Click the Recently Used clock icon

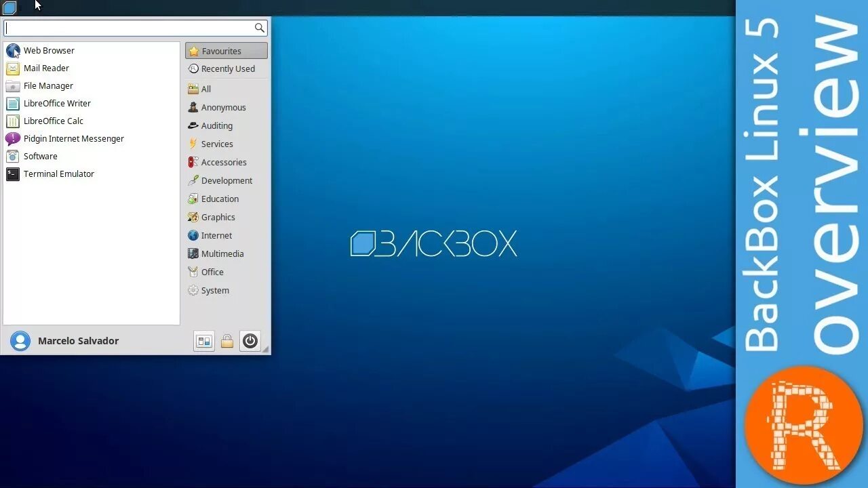coord(193,69)
